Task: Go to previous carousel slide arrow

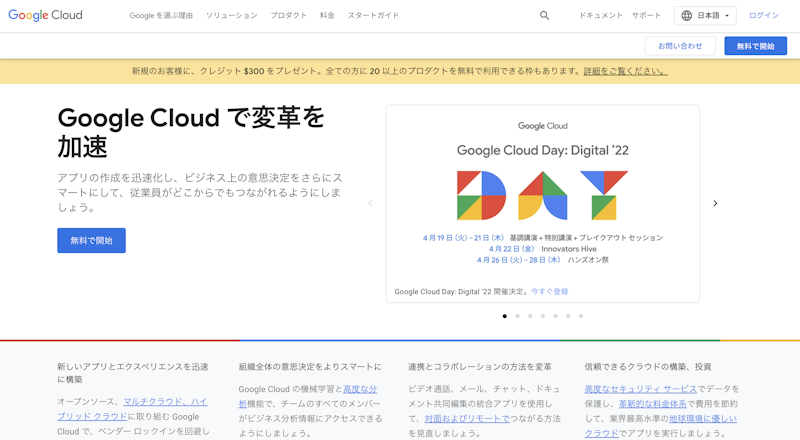Action: (370, 203)
